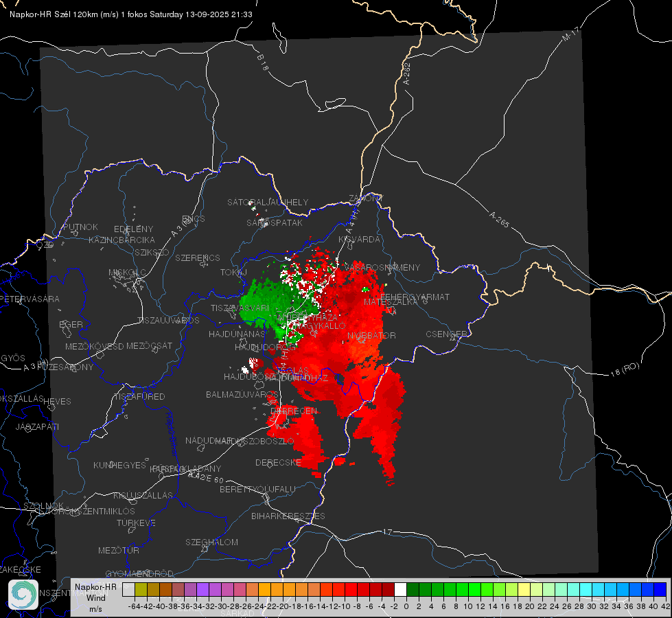Click the A-265 road label
This screenshot has width=672, height=618.
[x=499, y=219]
